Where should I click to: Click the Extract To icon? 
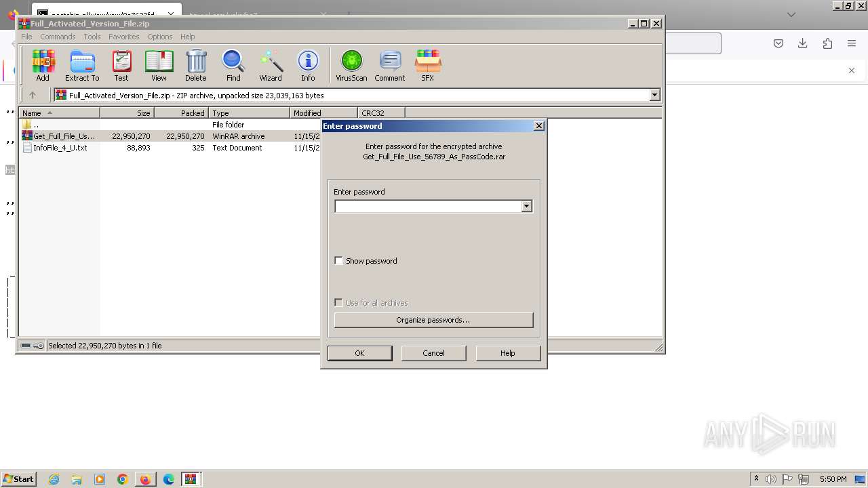(82, 66)
